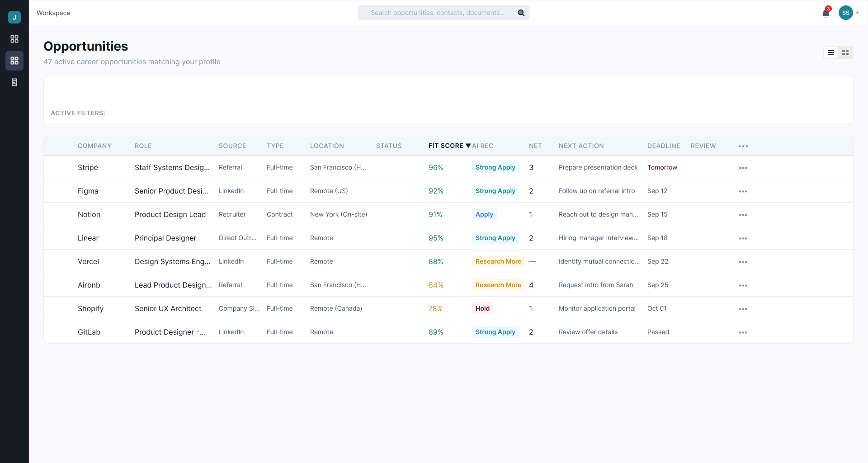Sort by the Deadline column header
The height and width of the screenshot is (463, 868).
pyautogui.click(x=664, y=146)
